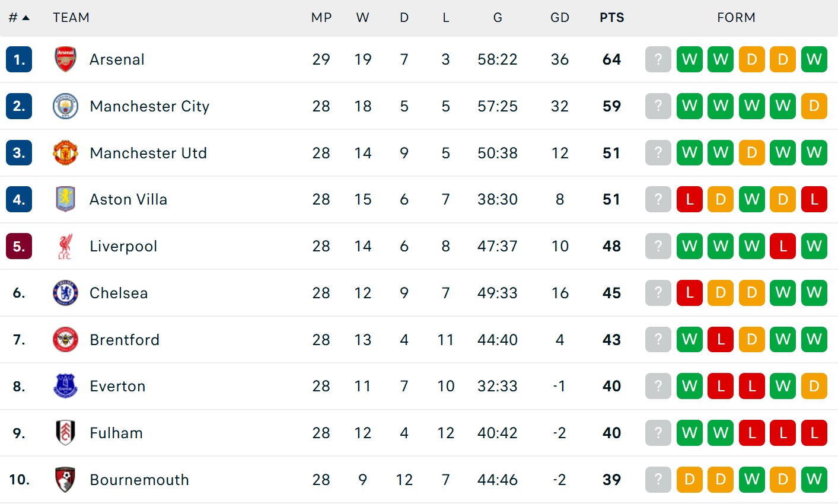
Task: Sort standings by GD column header
Action: [559, 18]
